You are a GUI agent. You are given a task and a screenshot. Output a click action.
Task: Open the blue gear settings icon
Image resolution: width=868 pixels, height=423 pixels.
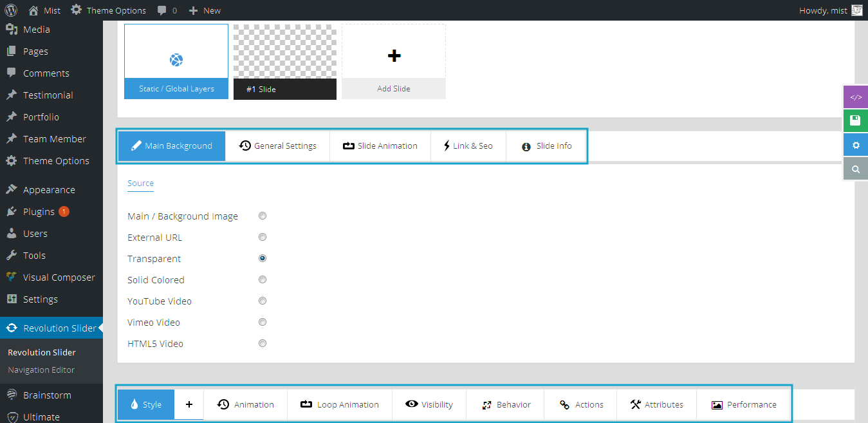(x=855, y=146)
